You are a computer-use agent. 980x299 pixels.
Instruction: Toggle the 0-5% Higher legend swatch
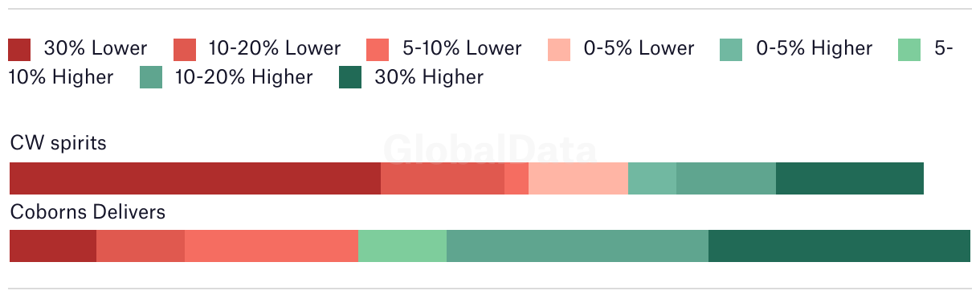(732, 49)
